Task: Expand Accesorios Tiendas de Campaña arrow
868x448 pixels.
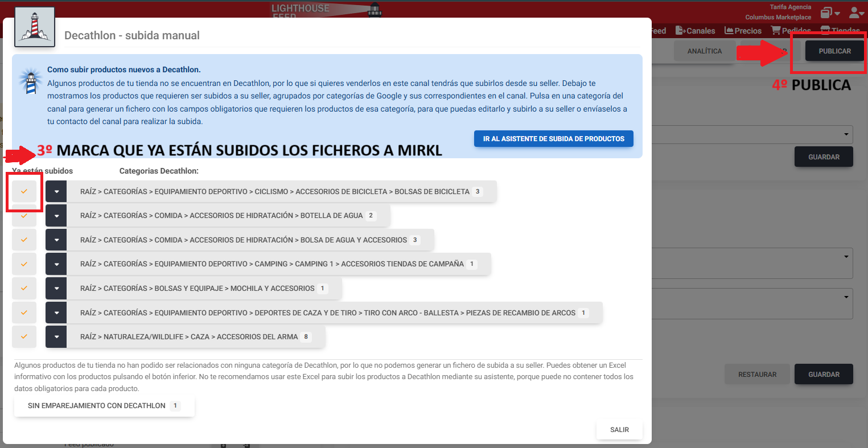Action: (x=56, y=264)
